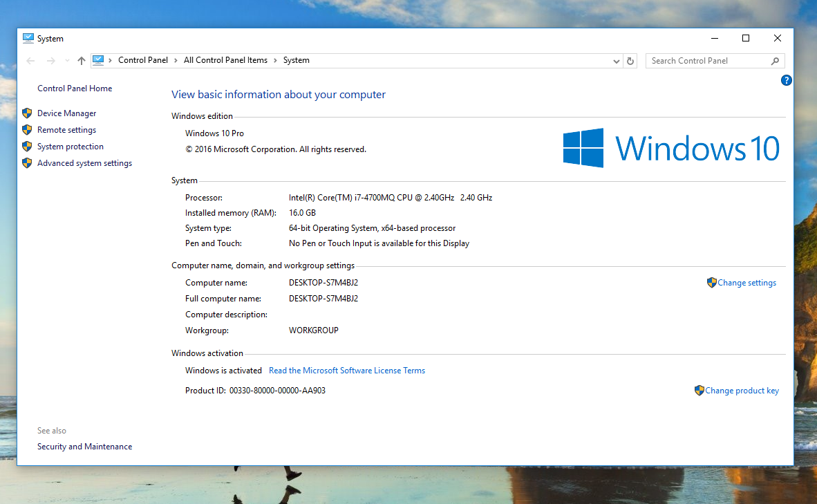Open Help via the question mark icon
Screen dimensions: 817x504
[x=787, y=80]
